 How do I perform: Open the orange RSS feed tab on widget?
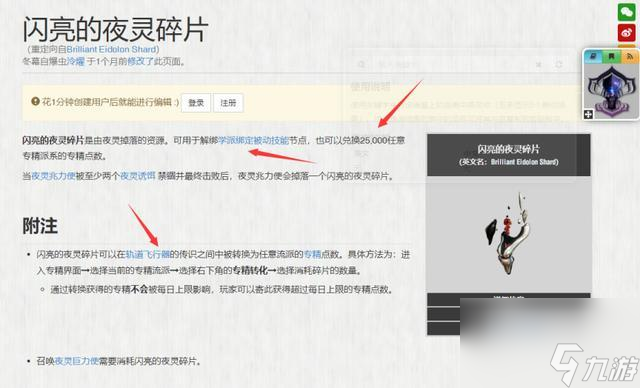click(x=629, y=56)
